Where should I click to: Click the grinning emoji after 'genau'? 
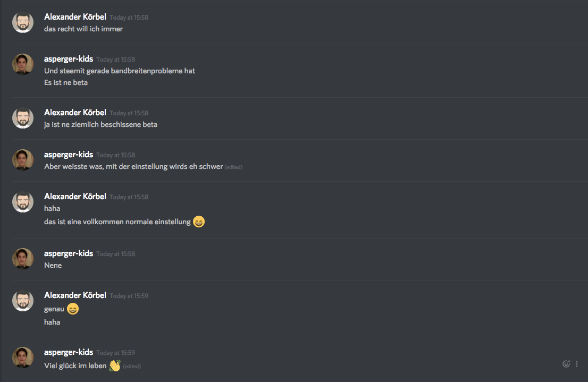pyautogui.click(x=73, y=309)
